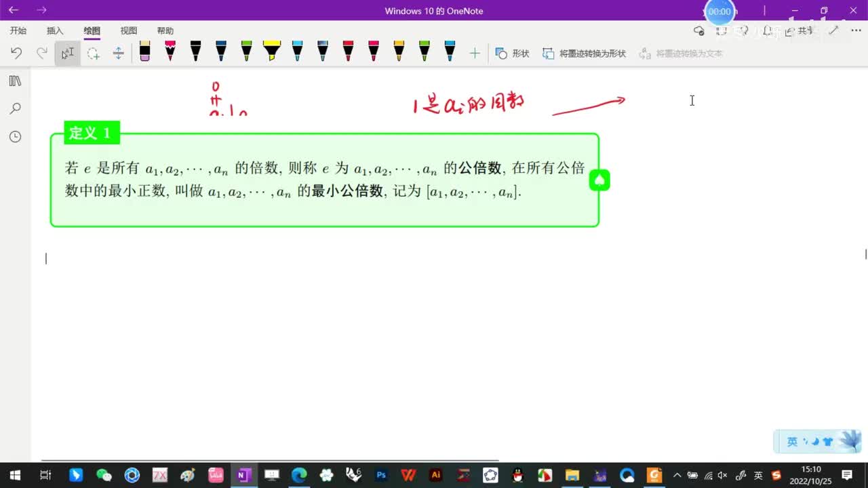Choose the Lasso Select tool
The width and height of the screenshot is (868, 488).
click(x=93, y=53)
